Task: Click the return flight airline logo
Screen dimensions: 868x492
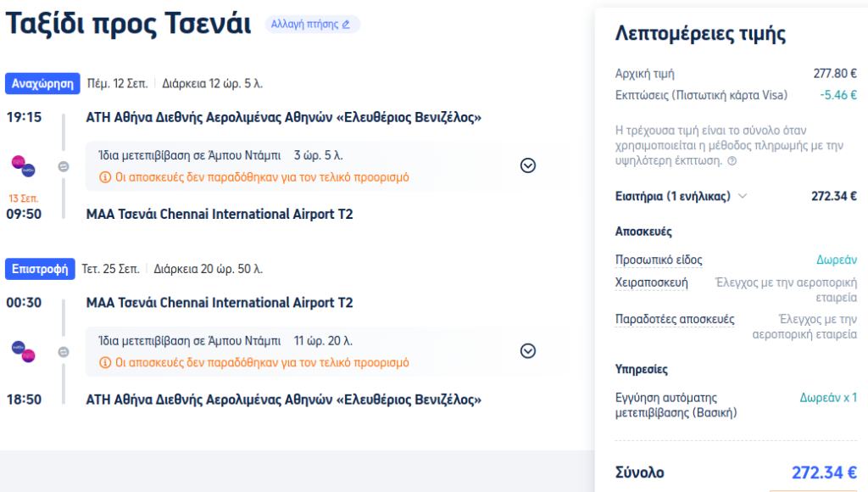Action: (23, 351)
